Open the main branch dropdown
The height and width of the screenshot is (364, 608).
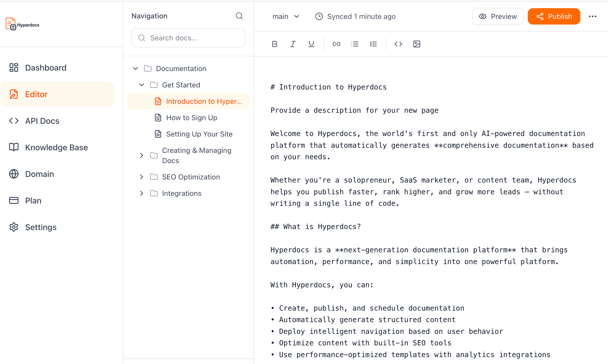[286, 16]
